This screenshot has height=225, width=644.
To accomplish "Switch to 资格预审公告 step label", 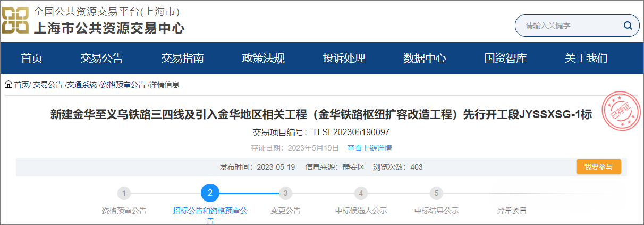I will tap(124, 211).
